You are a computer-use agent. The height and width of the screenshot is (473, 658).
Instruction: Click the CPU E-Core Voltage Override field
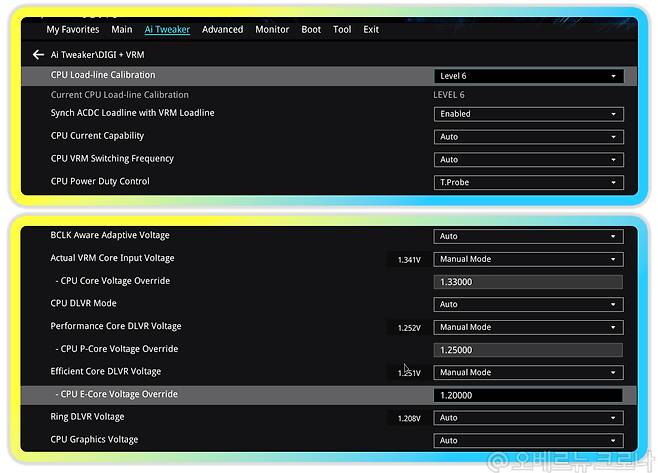click(x=528, y=395)
